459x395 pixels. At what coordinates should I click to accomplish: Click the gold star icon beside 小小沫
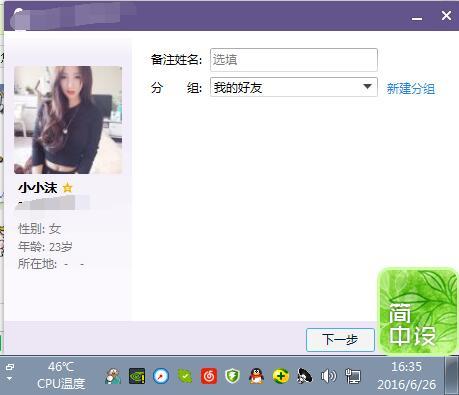[x=67, y=188]
